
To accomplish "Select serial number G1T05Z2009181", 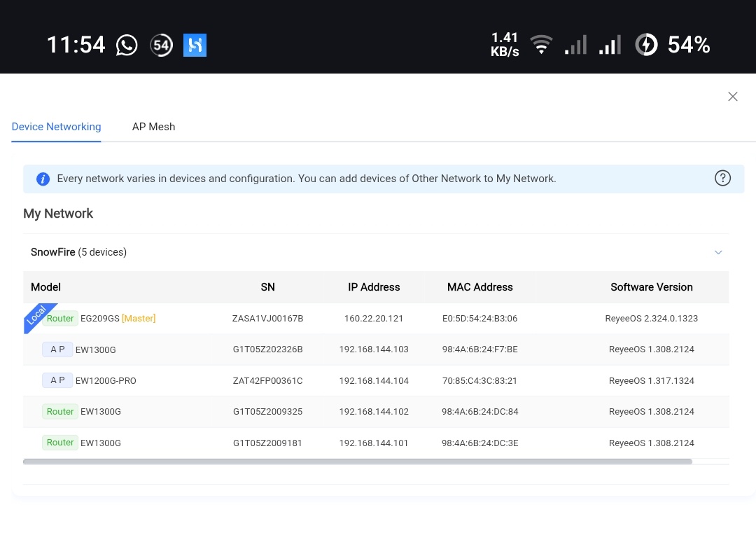I will pos(267,443).
